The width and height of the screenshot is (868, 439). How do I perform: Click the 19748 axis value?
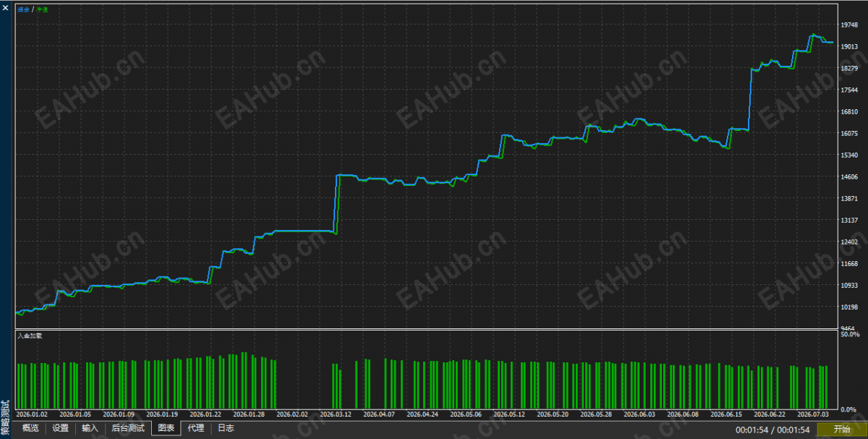[x=849, y=25]
